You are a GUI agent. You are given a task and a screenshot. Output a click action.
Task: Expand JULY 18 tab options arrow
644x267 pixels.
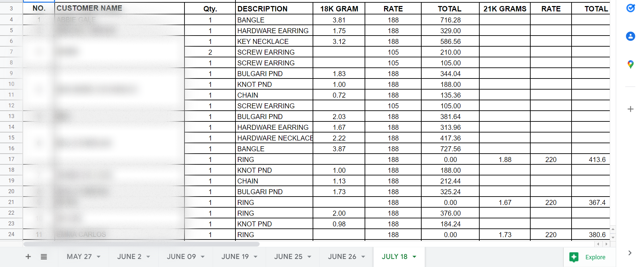tap(415, 257)
